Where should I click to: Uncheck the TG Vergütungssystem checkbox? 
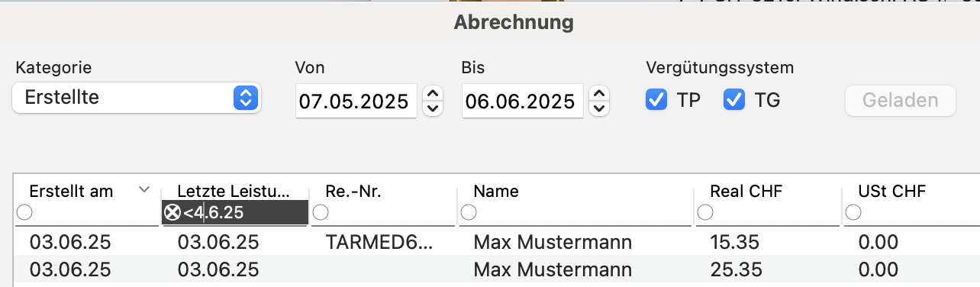click(734, 99)
